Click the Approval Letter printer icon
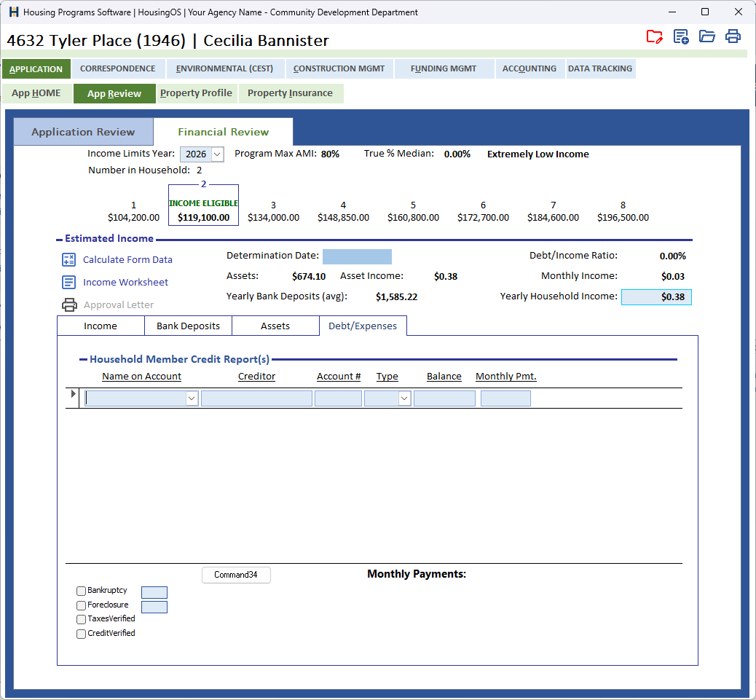 tap(69, 304)
